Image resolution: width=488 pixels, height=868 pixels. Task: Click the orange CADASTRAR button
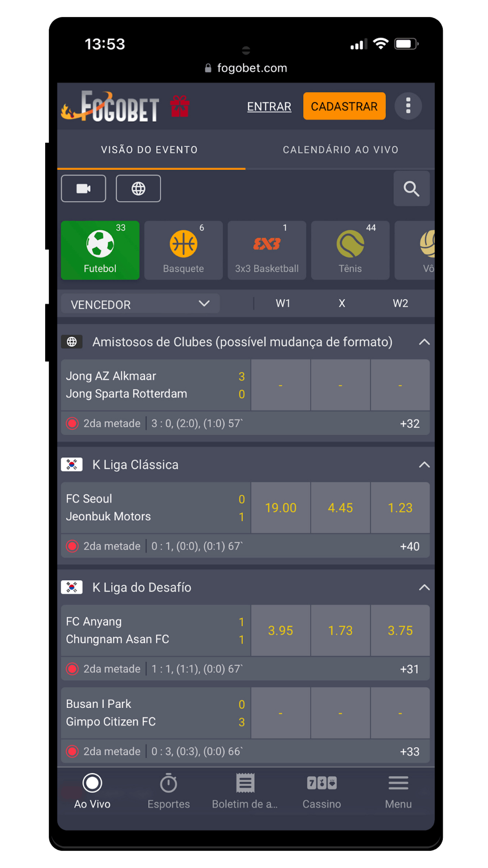(344, 106)
